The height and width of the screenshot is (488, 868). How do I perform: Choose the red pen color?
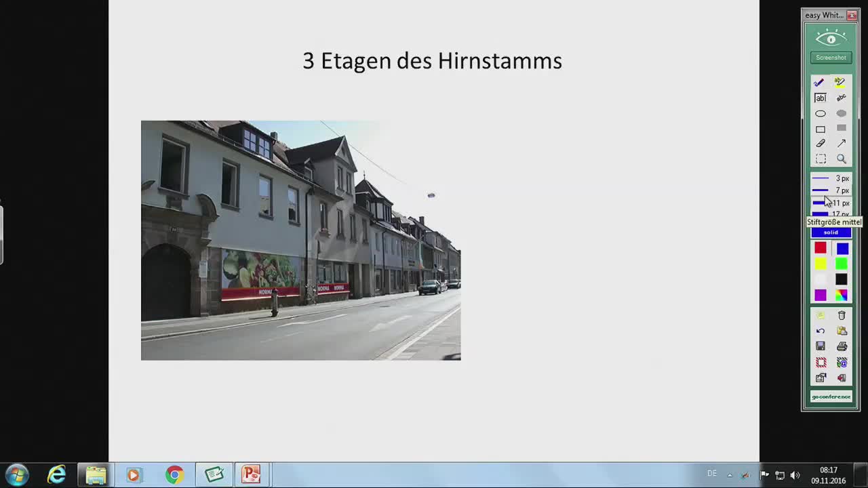click(x=821, y=249)
